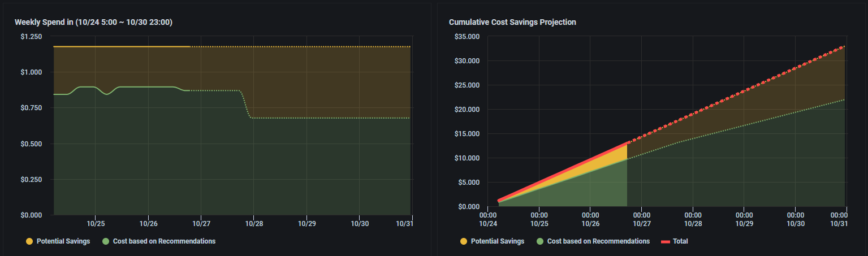The width and height of the screenshot is (868, 256).
Task: Toggle the Total series legend label
Action: click(680, 241)
